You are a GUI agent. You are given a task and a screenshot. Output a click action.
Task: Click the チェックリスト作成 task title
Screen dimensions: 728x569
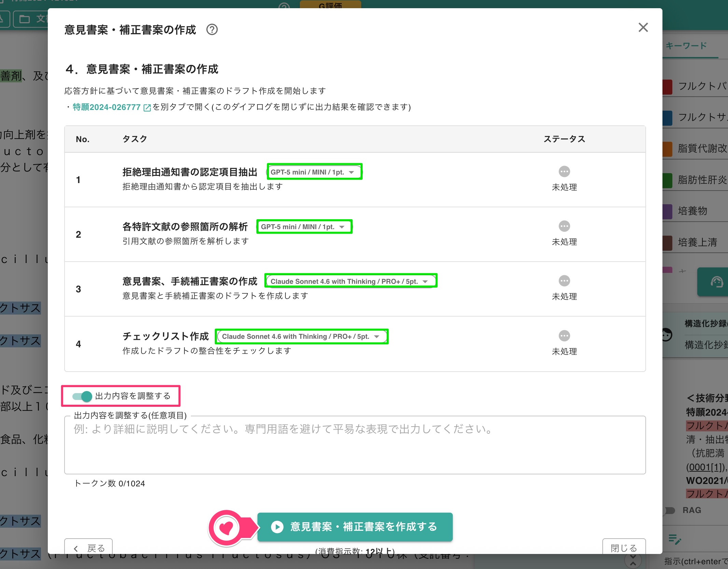tap(166, 336)
